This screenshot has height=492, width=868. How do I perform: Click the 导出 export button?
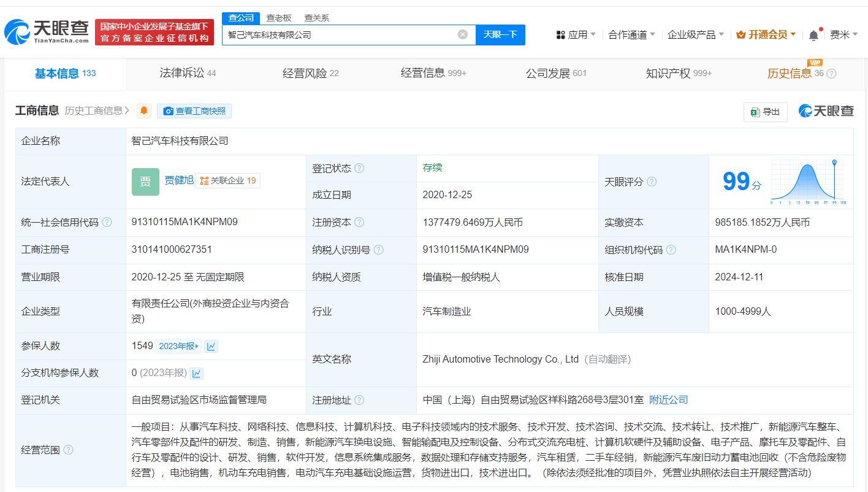pyautogui.click(x=765, y=112)
